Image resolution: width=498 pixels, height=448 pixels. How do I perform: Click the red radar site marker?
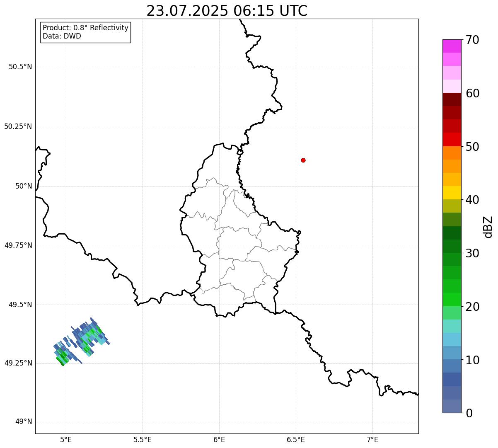pos(303,160)
